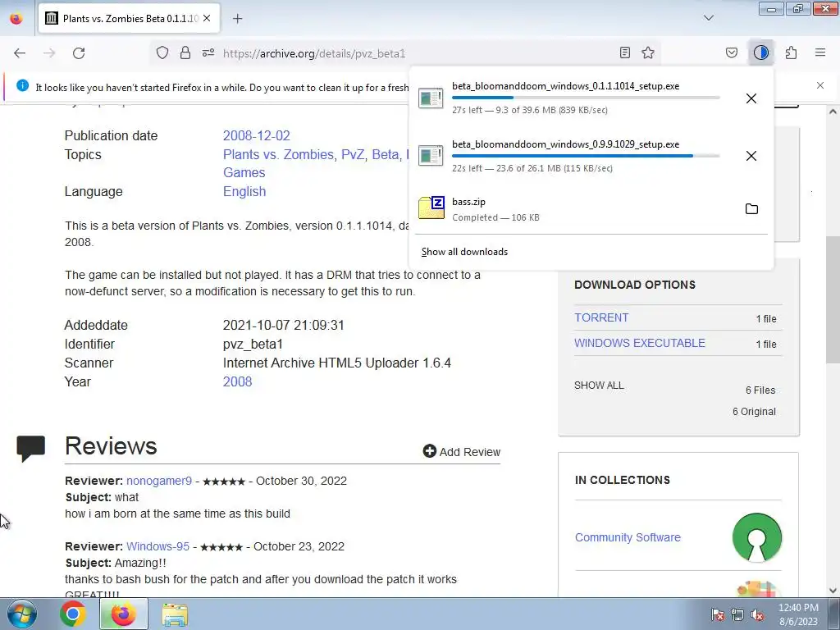840x630 pixels.
Task: Open reviewer Windows-95's profile
Action: pos(158,546)
